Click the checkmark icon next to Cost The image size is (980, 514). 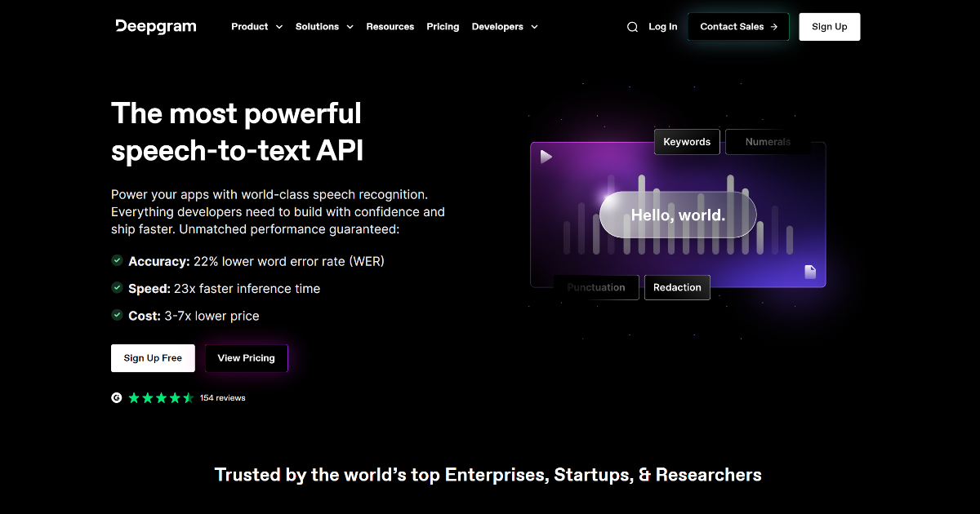coord(116,316)
